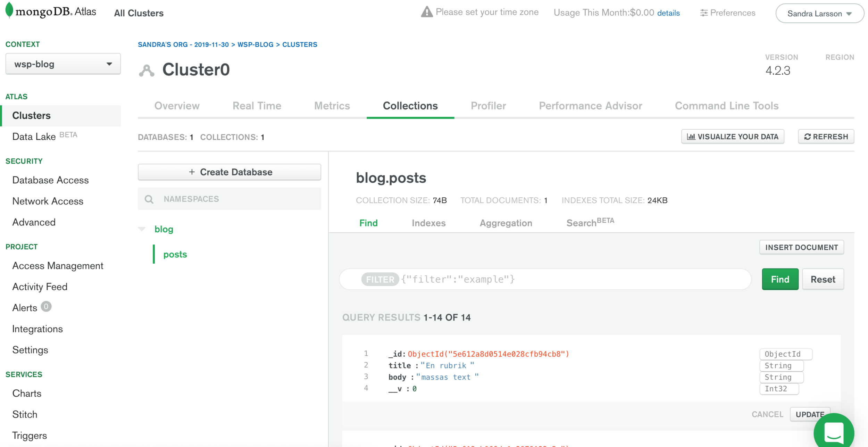Click the namespaces search magnifier icon
The image size is (868, 447).
coord(149,199)
